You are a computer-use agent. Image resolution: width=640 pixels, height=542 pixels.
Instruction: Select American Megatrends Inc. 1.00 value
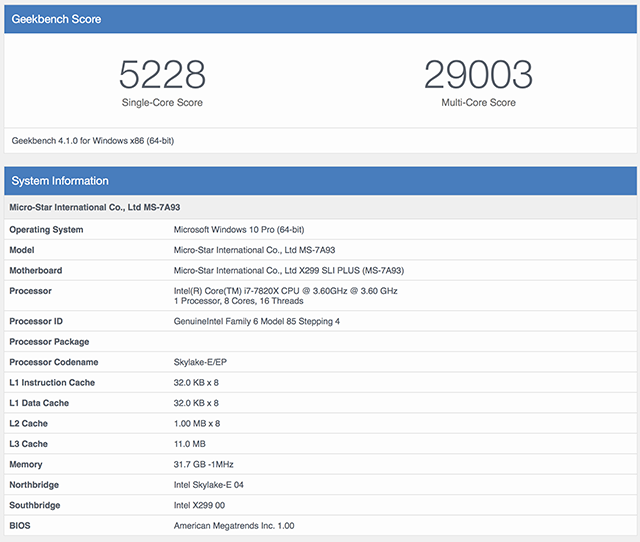[x=234, y=526]
